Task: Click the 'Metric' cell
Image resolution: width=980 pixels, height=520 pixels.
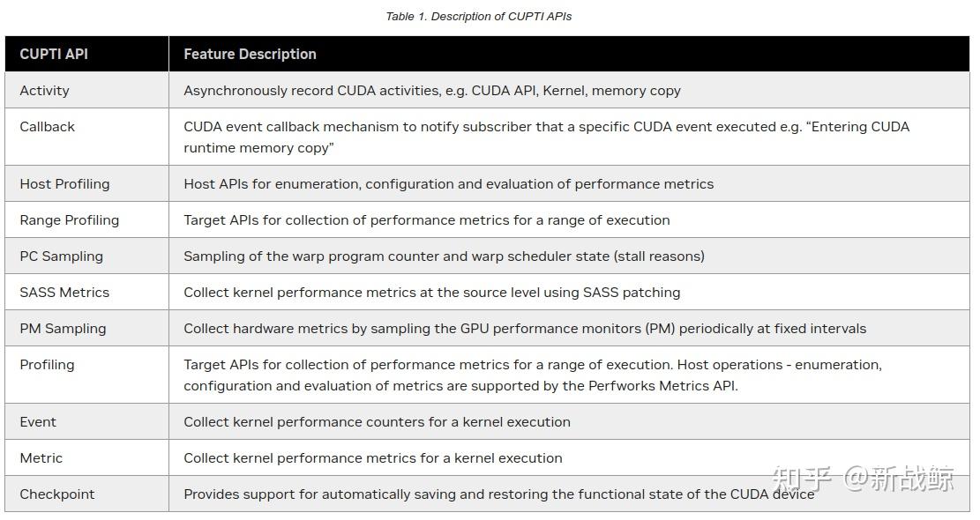Action: click(41, 457)
